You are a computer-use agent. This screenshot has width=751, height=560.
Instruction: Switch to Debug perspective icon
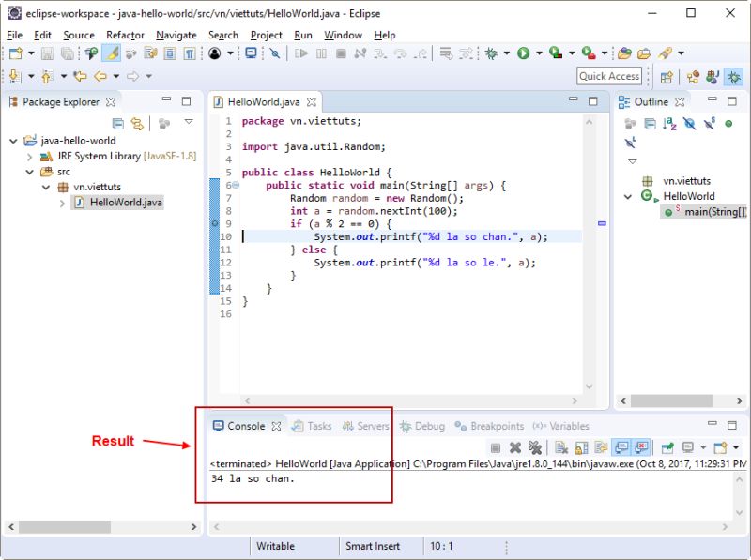734,77
